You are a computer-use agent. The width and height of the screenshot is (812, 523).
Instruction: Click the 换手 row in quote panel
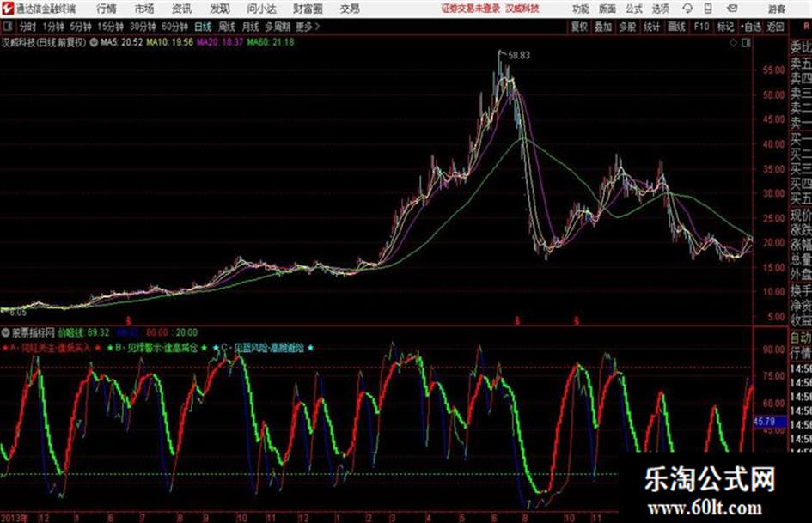pyautogui.click(x=801, y=290)
